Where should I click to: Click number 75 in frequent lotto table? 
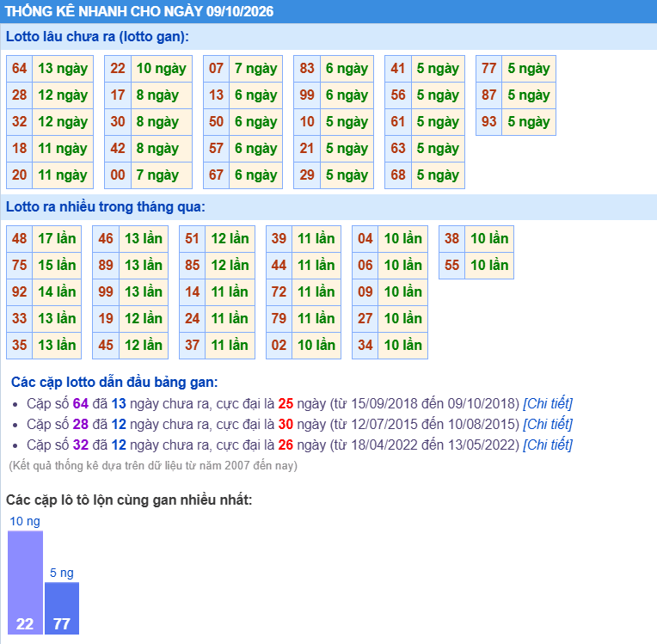point(19,265)
